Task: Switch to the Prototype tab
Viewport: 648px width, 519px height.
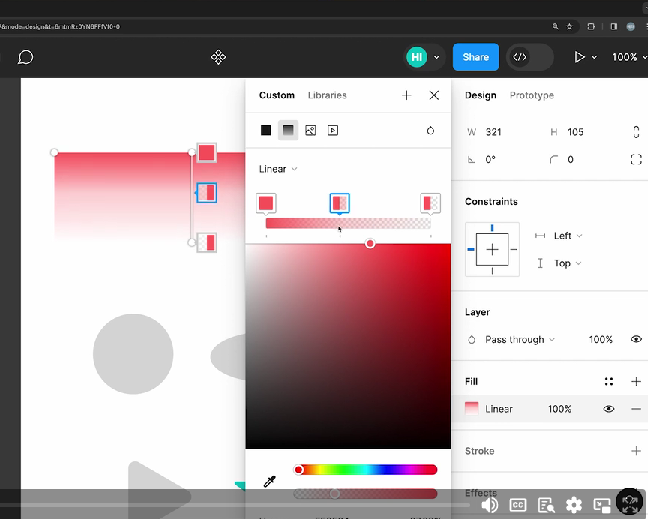Action: 531,95
